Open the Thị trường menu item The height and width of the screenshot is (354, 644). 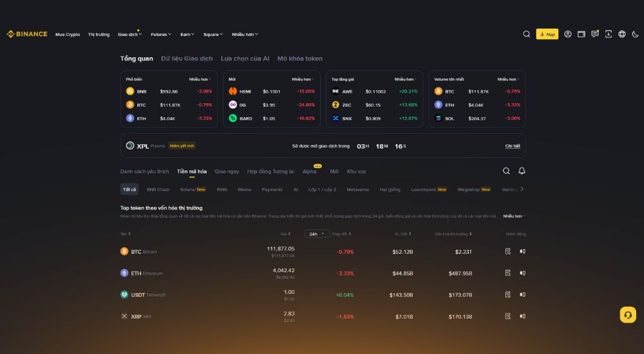(99, 35)
